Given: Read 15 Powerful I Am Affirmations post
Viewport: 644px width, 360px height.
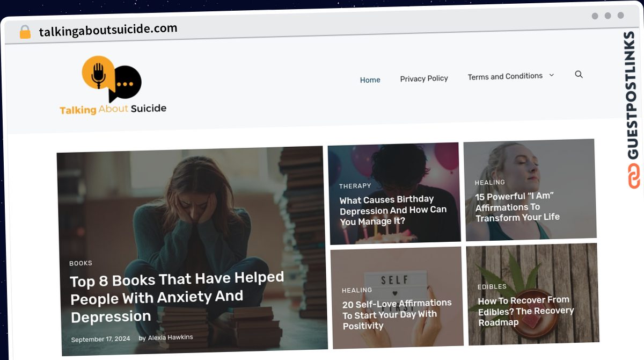Looking at the screenshot, I should point(517,207).
